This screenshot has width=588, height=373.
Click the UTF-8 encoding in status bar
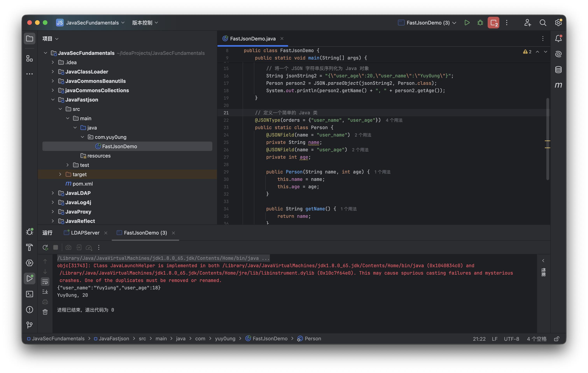click(x=511, y=339)
